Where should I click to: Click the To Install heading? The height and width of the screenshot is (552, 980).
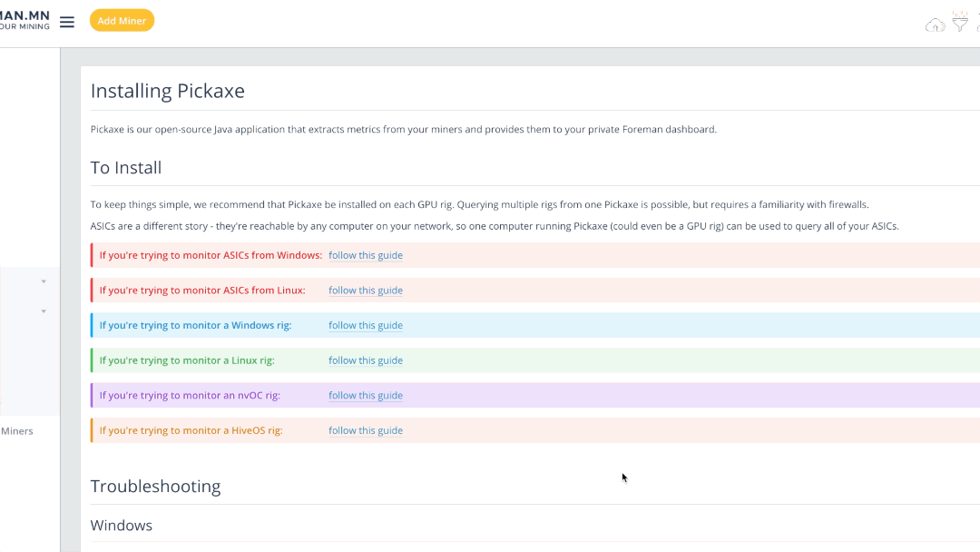pyautogui.click(x=125, y=168)
